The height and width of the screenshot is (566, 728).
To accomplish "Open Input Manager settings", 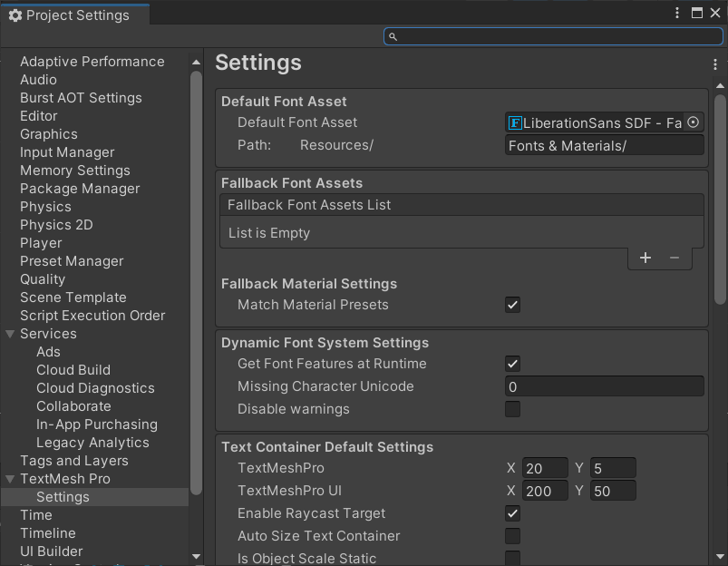I will tap(67, 152).
